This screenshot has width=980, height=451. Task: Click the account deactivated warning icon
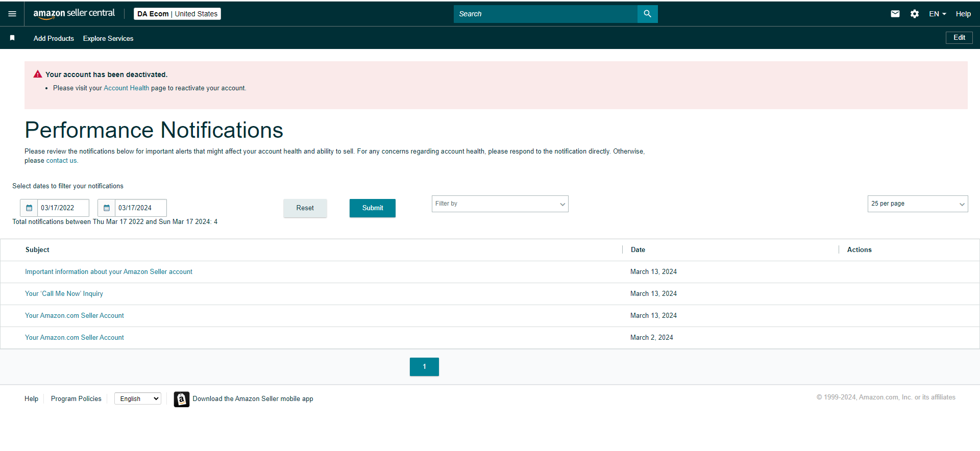point(38,74)
